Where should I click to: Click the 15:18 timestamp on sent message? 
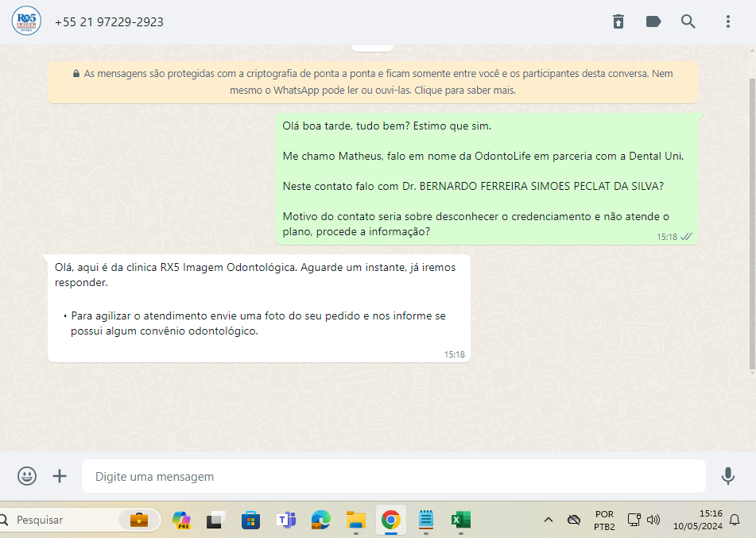tap(667, 237)
